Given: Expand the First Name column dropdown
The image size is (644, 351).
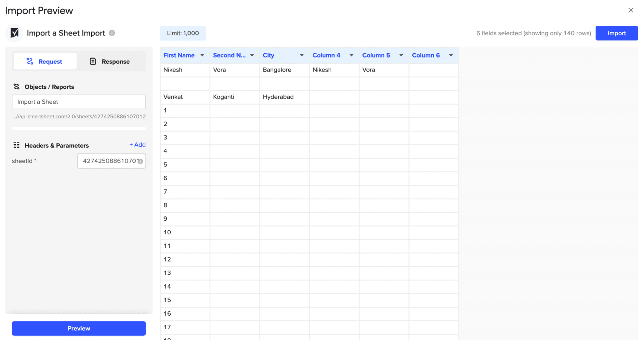Looking at the screenshot, I should point(202,55).
